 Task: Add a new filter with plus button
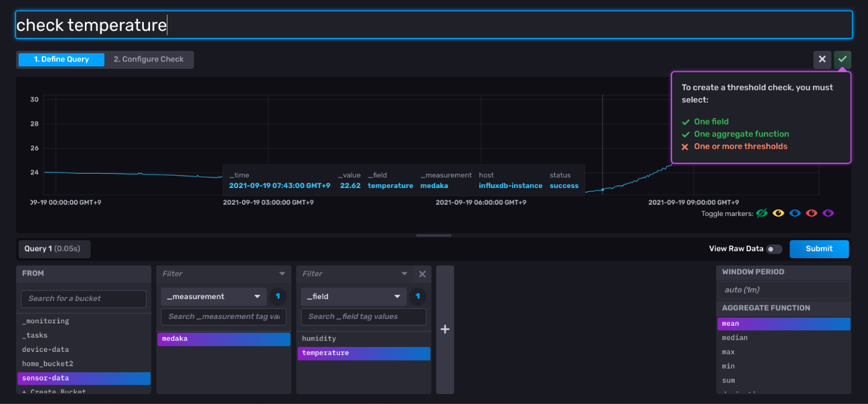(x=445, y=330)
